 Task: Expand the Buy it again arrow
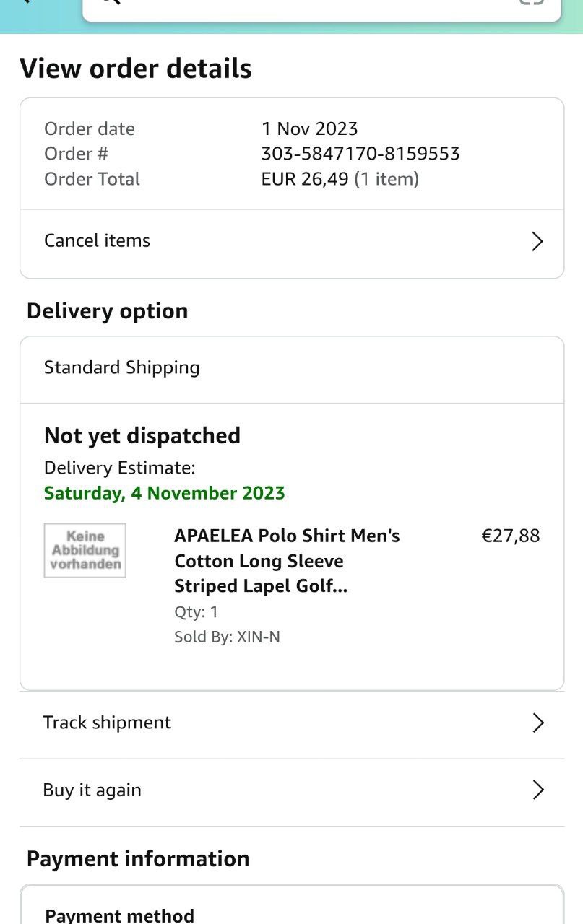click(537, 790)
